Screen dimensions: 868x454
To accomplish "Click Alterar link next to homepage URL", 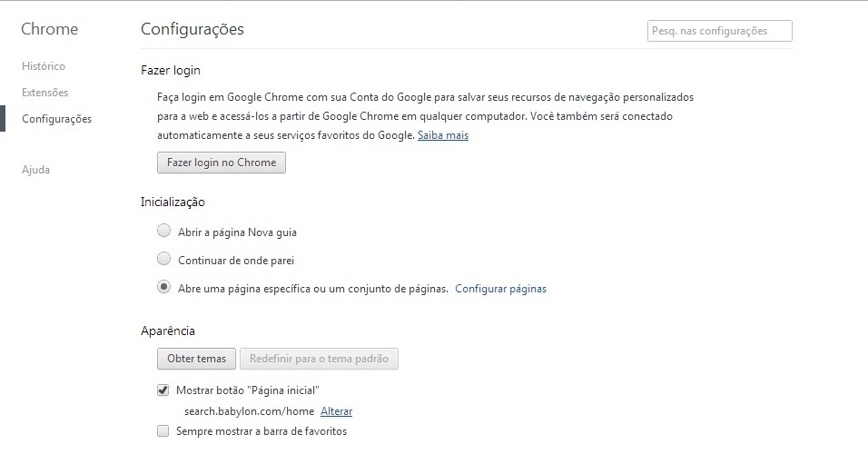I will click(x=337, y=411).
